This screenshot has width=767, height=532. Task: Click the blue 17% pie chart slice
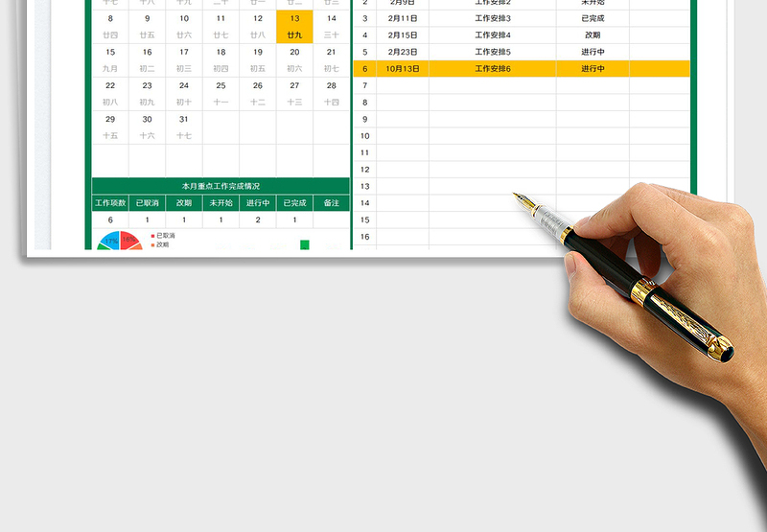coord(109,241)
